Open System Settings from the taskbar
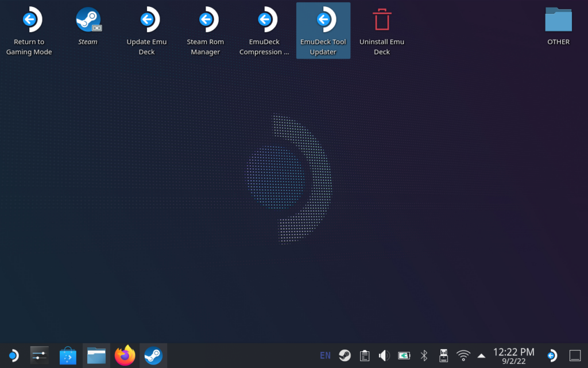Viewport: 588px width, 368px height. coord(40,355)
